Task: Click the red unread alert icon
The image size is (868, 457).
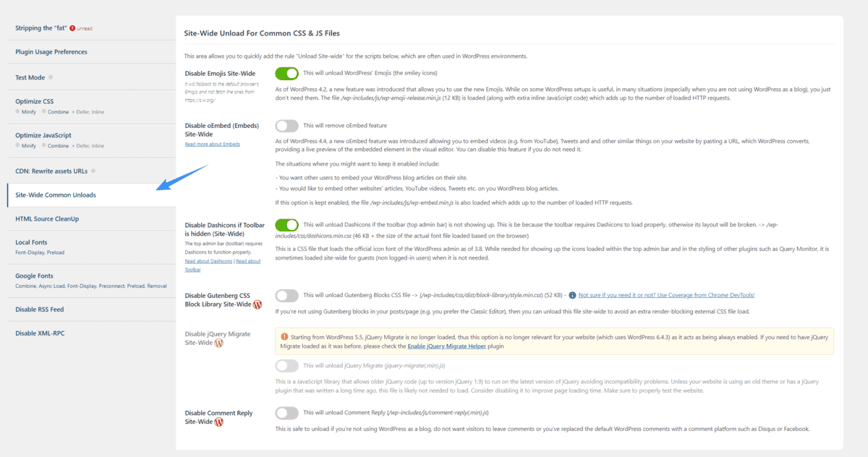Action: tap(72, 28)
